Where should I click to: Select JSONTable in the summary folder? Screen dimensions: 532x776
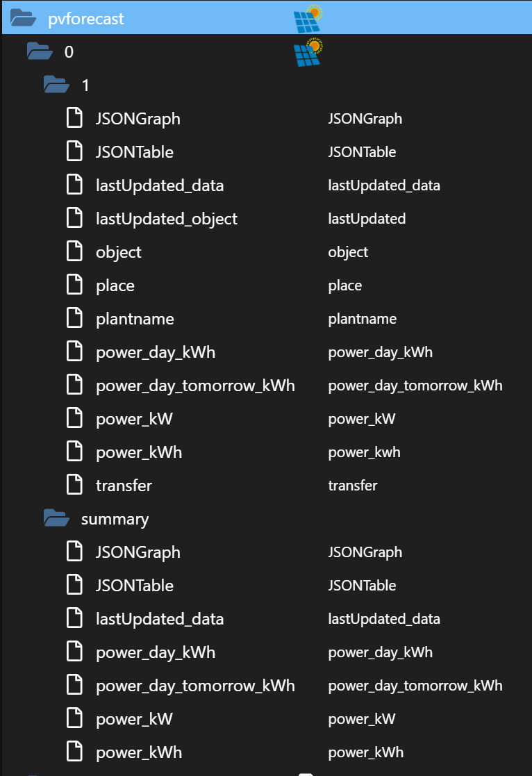[x=135, y=586]
